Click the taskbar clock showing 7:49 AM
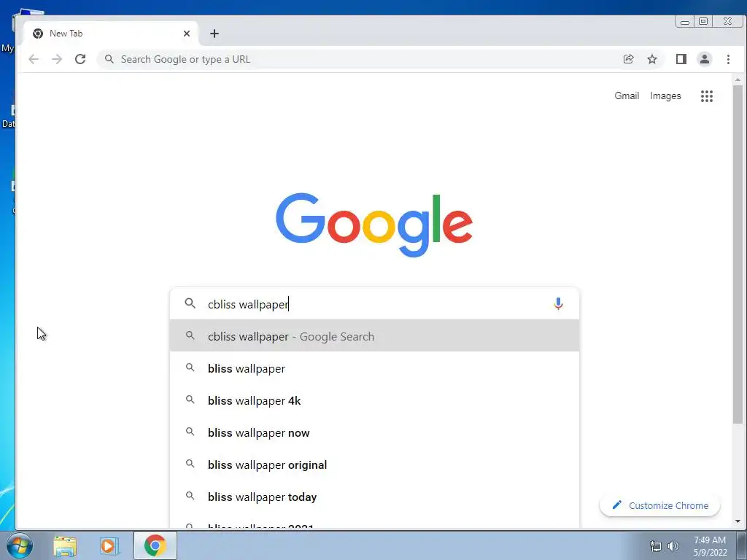This screenshot has width=747, height=560. 710,546
